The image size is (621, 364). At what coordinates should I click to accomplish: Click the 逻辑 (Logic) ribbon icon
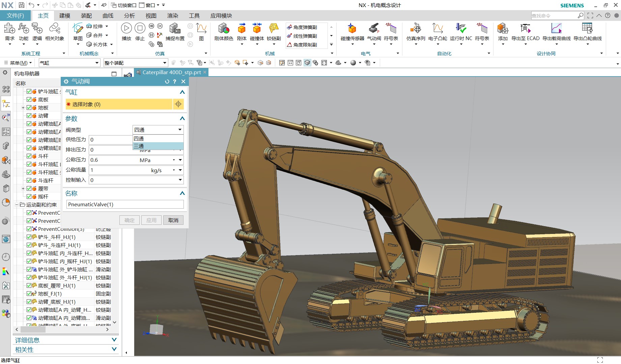pyautogui.click(x=37, y=29)
